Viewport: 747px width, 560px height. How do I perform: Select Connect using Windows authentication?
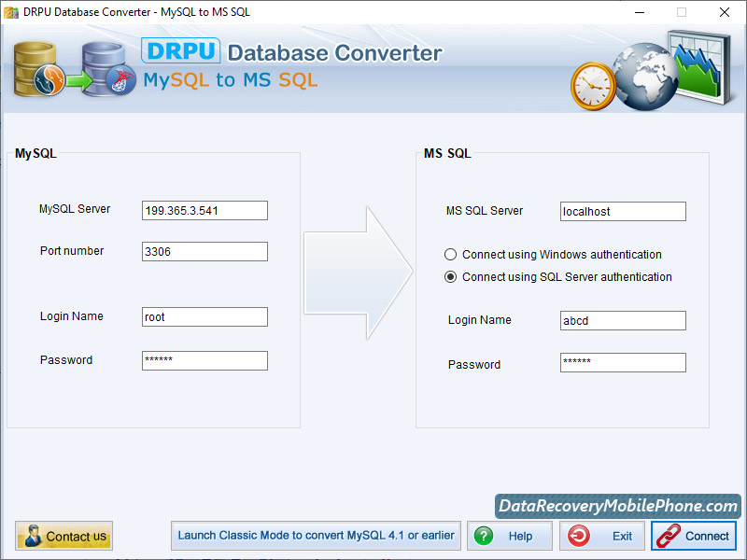(450, 254)
